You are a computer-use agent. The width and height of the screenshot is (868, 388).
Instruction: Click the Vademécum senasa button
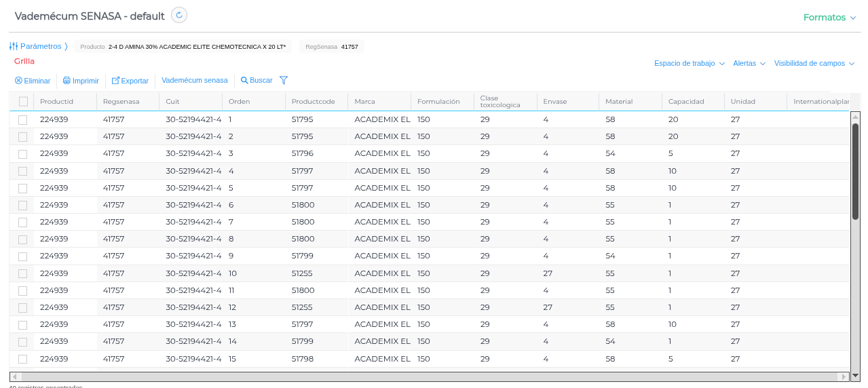[x=195, y=80]
